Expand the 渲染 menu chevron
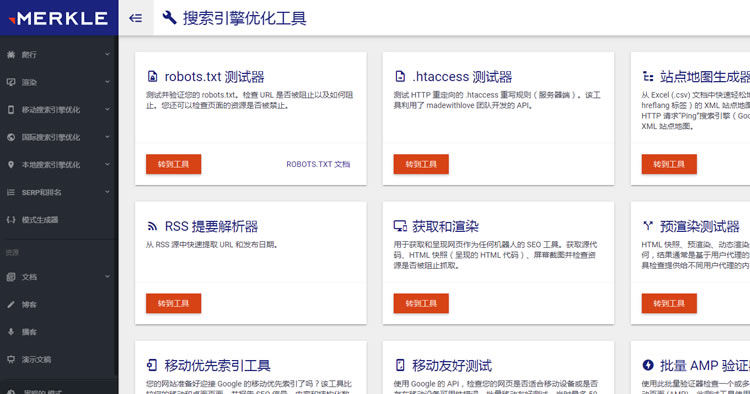Image resolution: width=750 pixels, height=394 pixels. click(107, 82)
